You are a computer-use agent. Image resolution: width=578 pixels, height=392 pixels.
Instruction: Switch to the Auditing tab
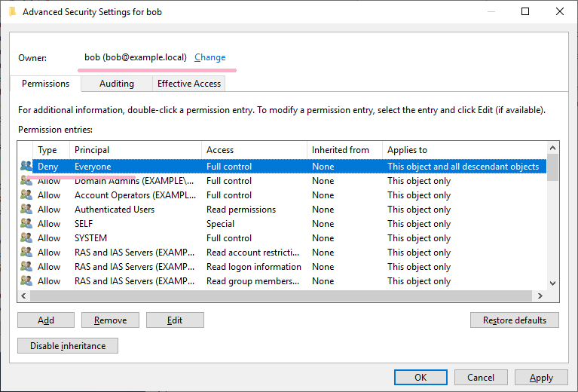tap(117, 84)
